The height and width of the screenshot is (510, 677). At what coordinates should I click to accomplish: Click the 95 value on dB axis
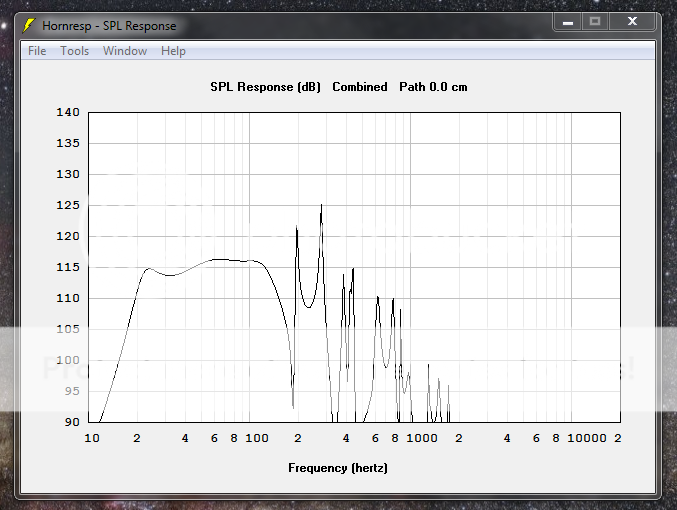(x=72, y=391)
